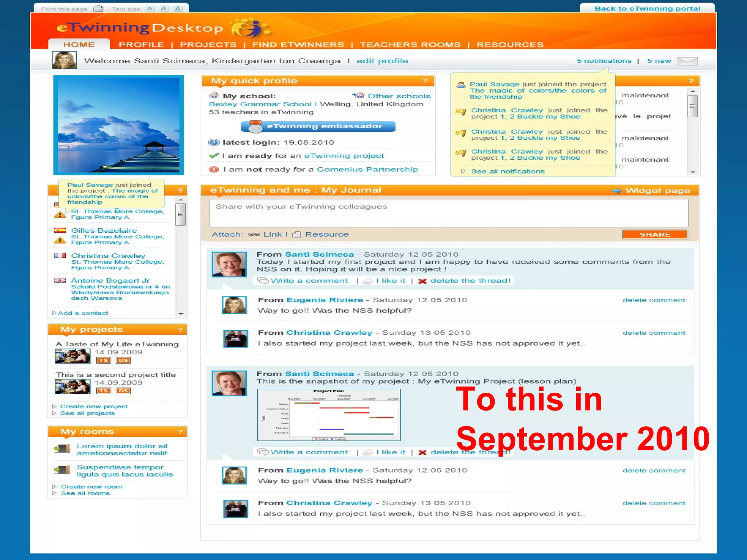Click the eTwinning embassador badge button
Screen dimensions: 747x560
point(318,126)
